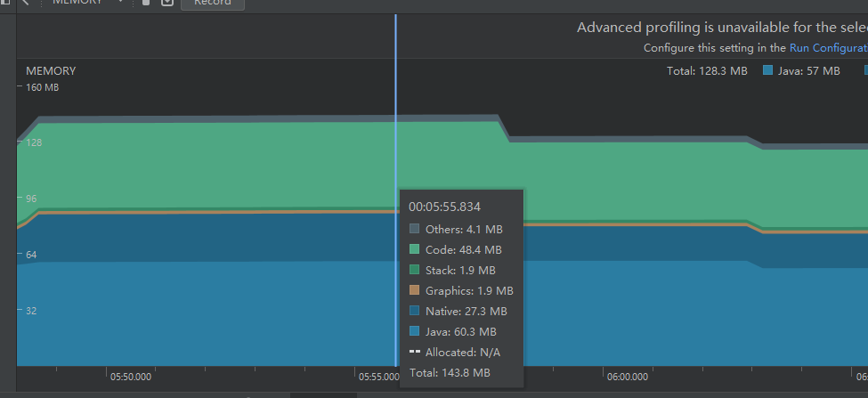Viewport: 868px width, 398px height.
Task: Click the 05:55.000 timeline label
Action: click(378, 377)
